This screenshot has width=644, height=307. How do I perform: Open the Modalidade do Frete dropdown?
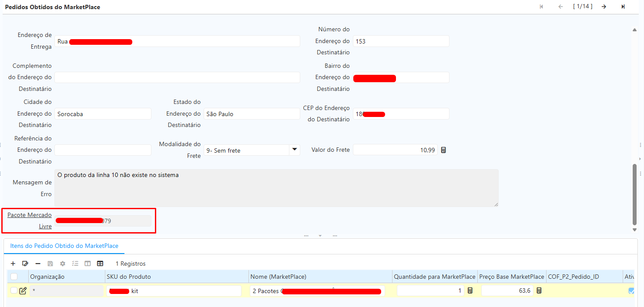pos(295,150)
